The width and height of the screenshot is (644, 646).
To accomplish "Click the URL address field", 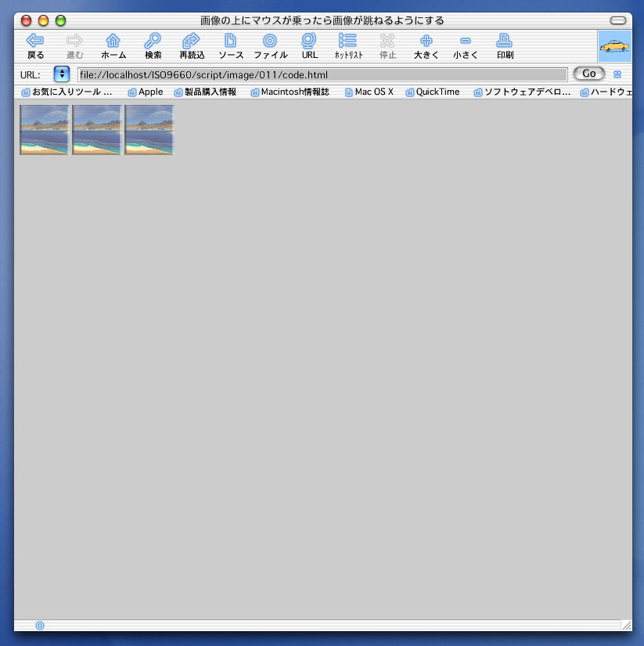I will click(322, 74).
